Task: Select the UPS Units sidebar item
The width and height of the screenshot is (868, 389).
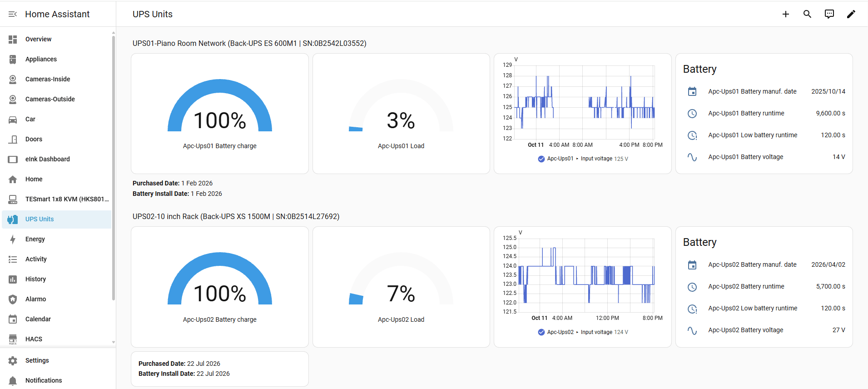Action: [56, 219]
